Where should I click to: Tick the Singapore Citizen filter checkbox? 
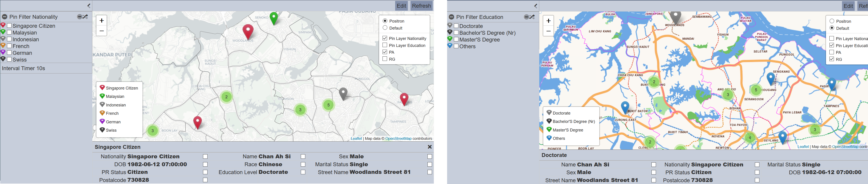pyautogui.click(x=9, y=25)
